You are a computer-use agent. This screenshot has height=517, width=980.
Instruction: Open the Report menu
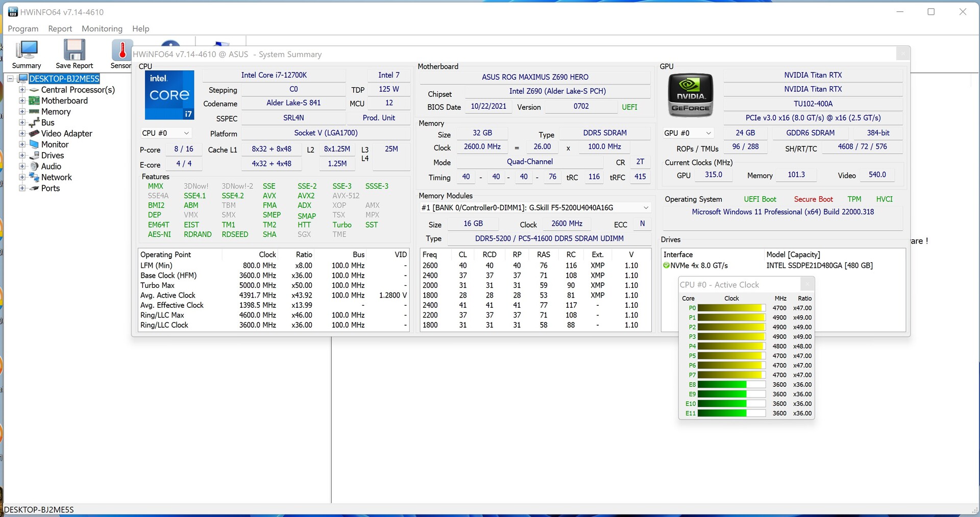tap(60, 29)
